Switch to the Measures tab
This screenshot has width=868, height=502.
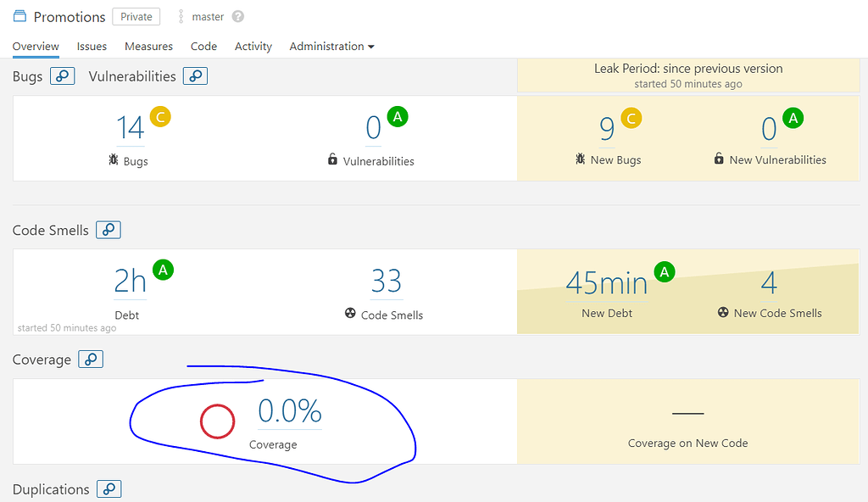point(148,47)
